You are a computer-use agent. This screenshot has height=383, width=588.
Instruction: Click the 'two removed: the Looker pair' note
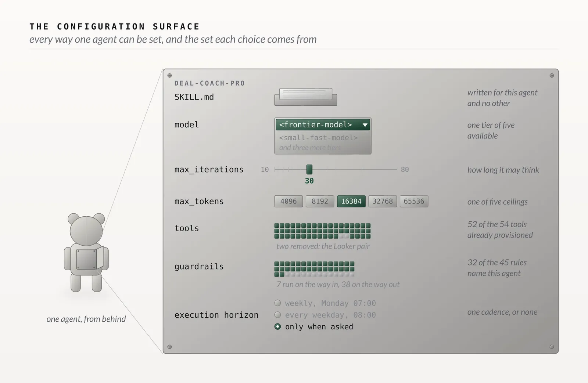click(x=323, y=246)
